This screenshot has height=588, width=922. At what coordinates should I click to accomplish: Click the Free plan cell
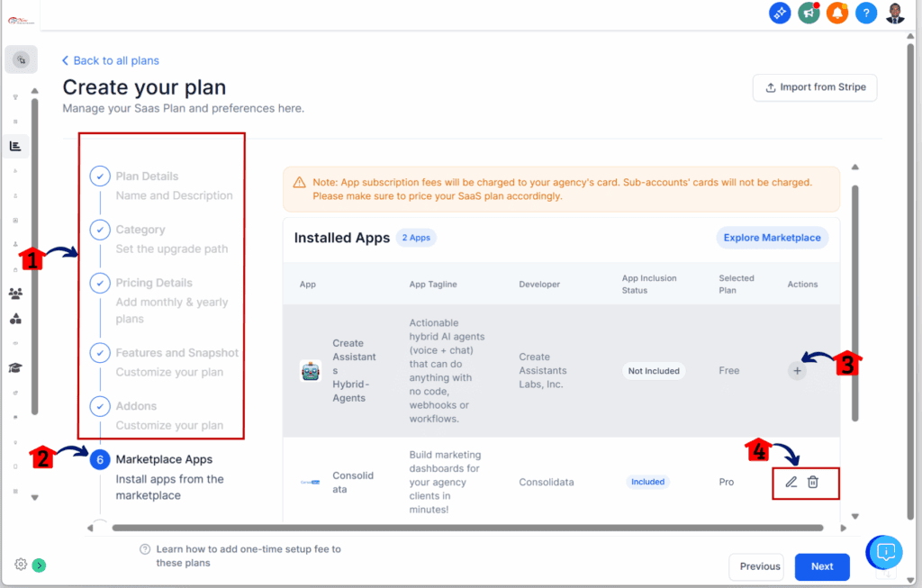(x=729, y=371)
